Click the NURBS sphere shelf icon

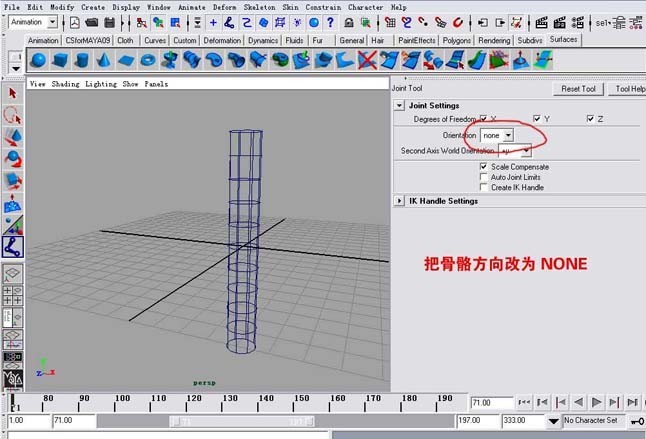pyautogui.click(x=38, y=61)
